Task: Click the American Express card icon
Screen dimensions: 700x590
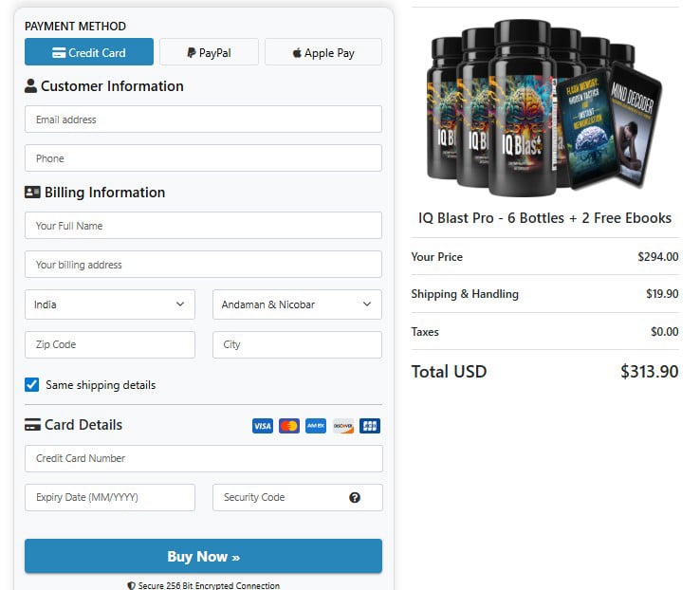Action: (316, 426)
